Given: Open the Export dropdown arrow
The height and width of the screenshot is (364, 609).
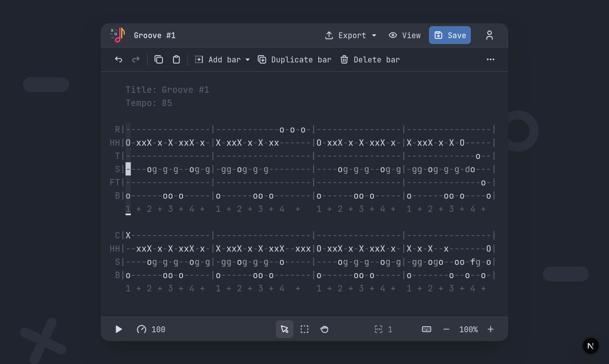Looking at the screenshot, I should click(374, 35).
